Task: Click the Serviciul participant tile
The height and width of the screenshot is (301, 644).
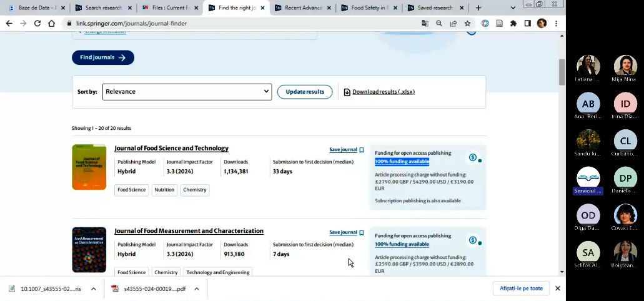Action: click(x=588, y=180)
